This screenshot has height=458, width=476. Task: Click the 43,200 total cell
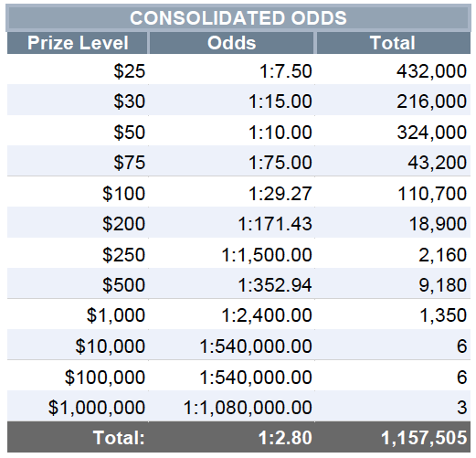click(x=393, y=161)
